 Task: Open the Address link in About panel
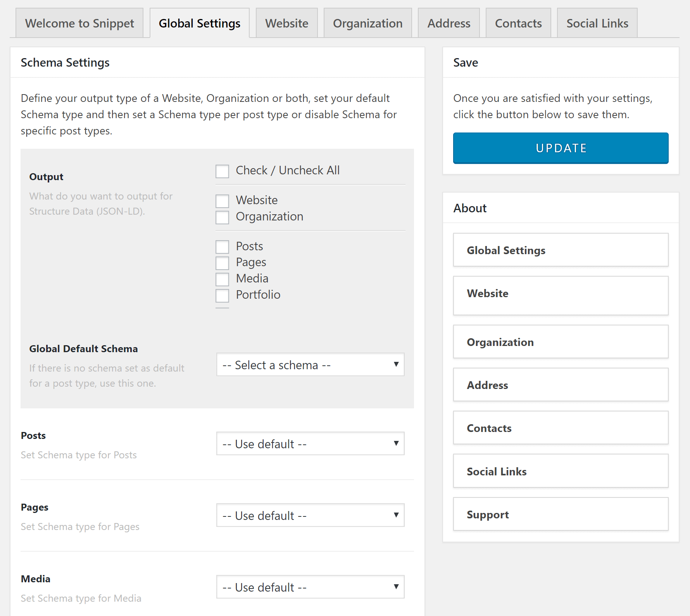(561, 385)
